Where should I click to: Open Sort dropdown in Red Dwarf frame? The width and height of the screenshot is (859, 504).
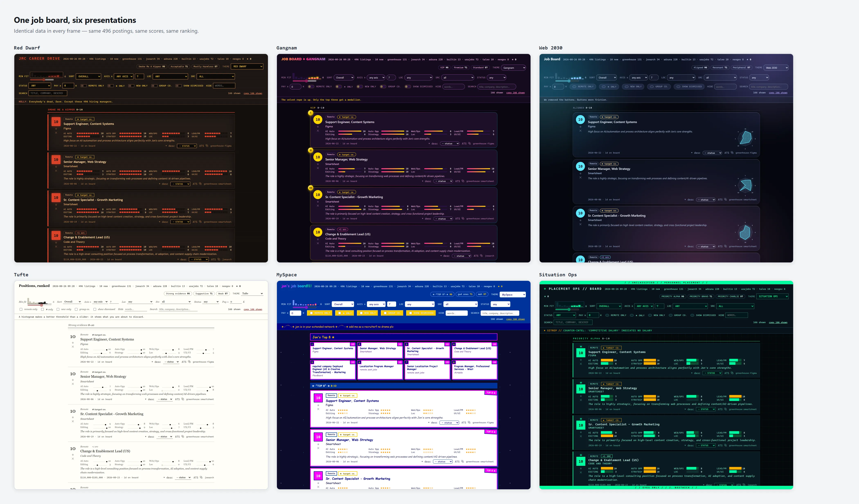(x=88, y=76)
